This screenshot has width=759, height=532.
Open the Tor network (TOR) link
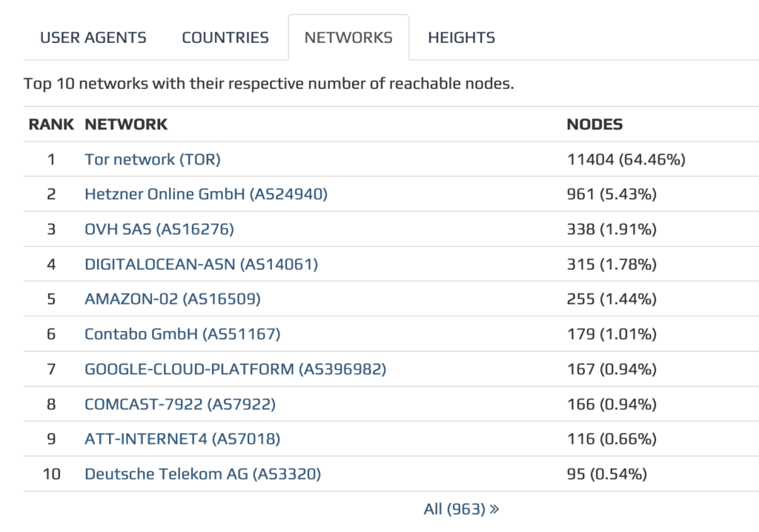(153, 159)
